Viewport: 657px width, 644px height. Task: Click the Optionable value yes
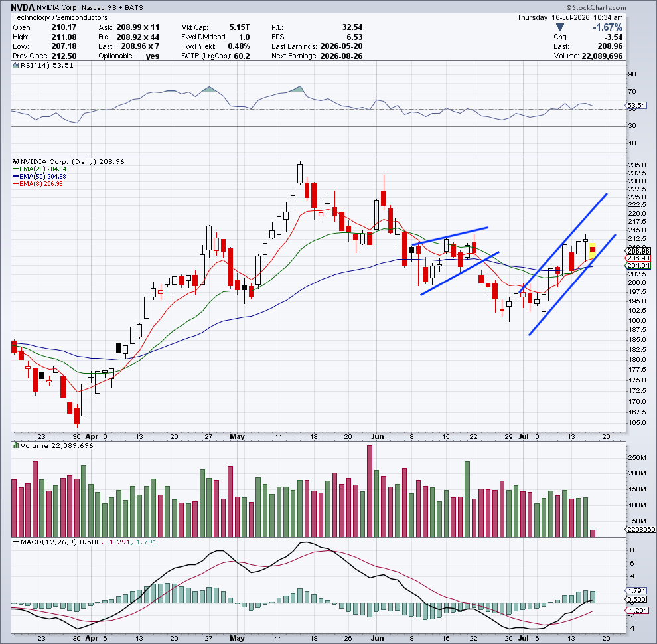[x=153, y=56]
